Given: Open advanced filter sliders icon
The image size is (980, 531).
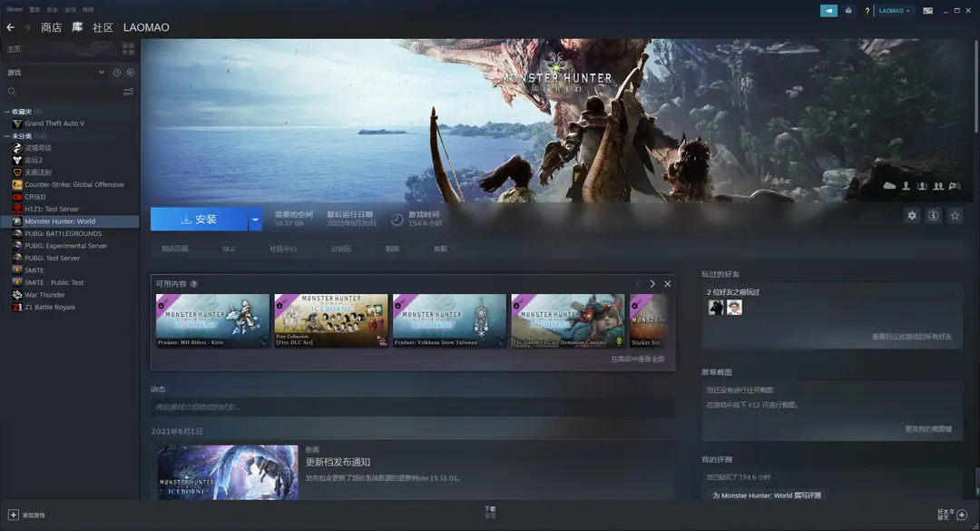Looking at the screenshot, I should coord(128,92).
